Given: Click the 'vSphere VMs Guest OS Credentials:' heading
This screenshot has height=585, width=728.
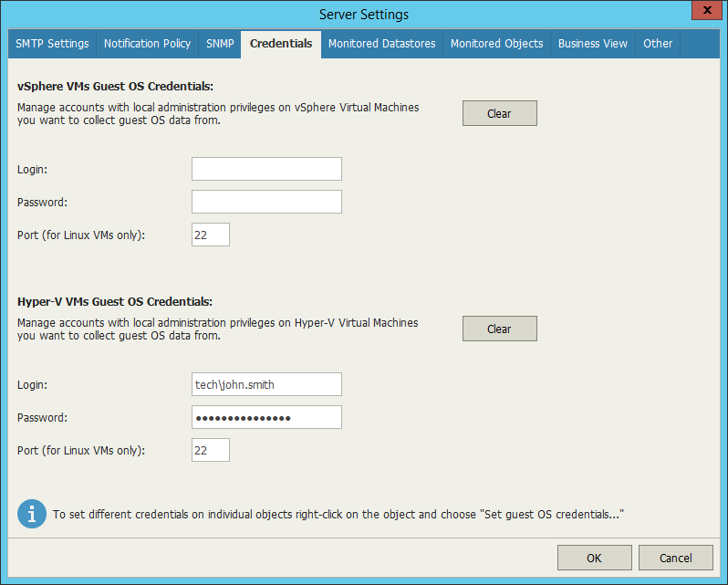Looking at the screenshot, I should (115, 87).
